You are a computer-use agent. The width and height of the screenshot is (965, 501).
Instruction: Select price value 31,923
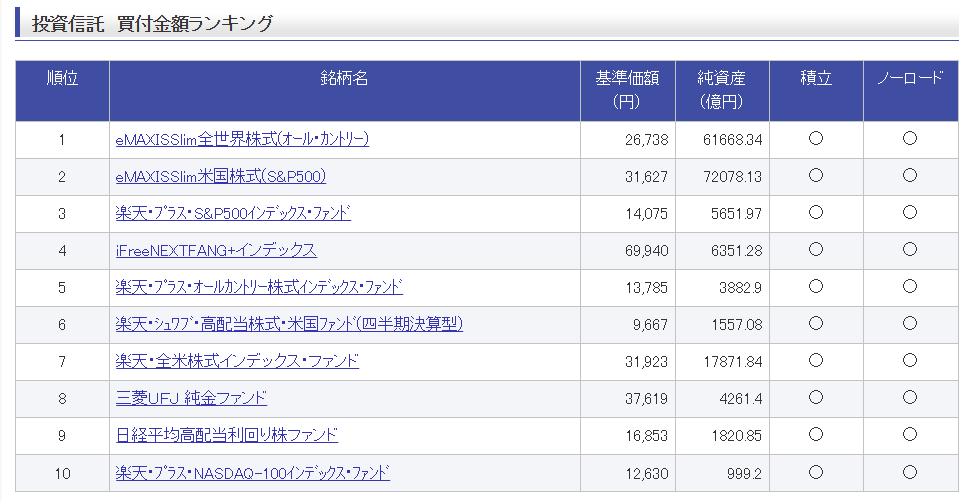click(x=646, y=362)
